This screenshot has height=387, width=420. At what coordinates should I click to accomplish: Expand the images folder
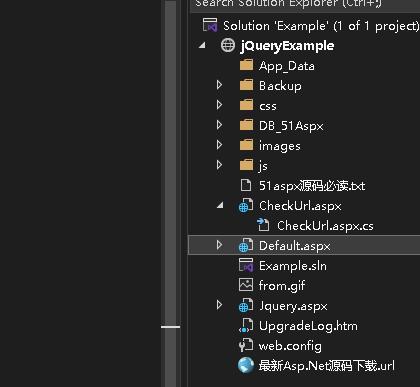[219, 145]
